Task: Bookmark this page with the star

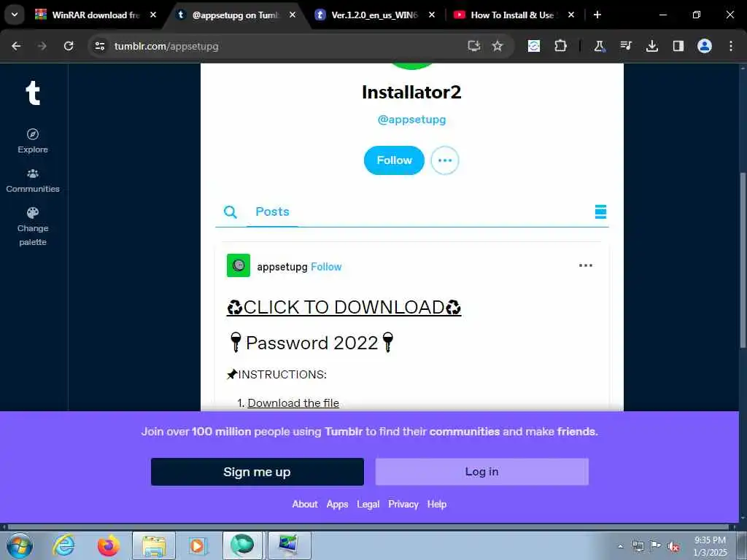Action: tap(498, 46)
